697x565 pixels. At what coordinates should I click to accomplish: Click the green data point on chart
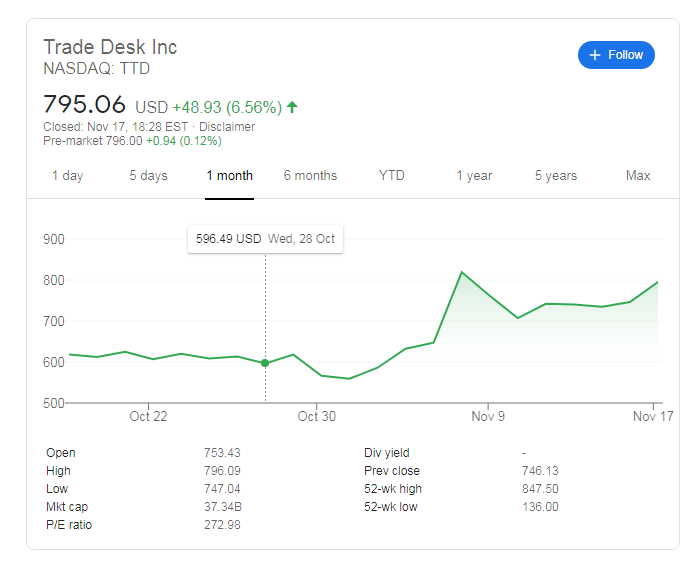tap(265, 363)
